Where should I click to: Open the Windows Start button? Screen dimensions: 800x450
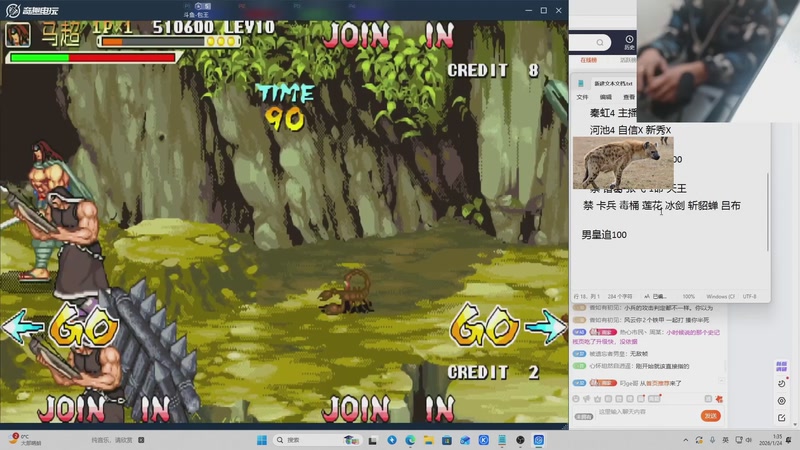point(262,440)
